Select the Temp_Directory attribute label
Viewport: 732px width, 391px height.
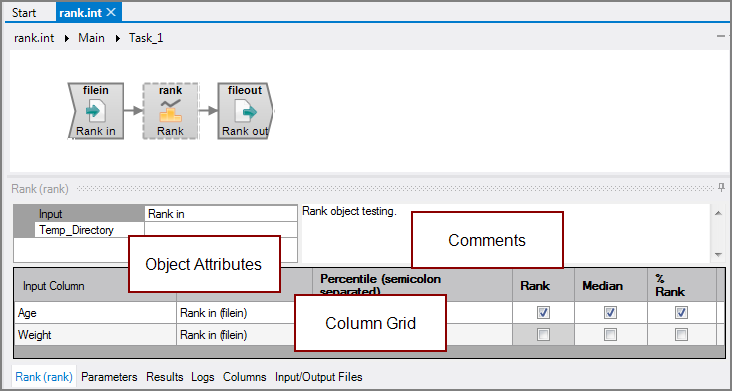click(x=90, y=230)
